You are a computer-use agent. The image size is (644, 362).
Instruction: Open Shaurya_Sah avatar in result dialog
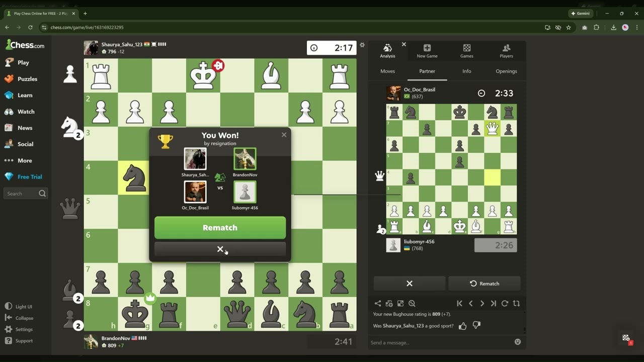click(x=195, y=159)
